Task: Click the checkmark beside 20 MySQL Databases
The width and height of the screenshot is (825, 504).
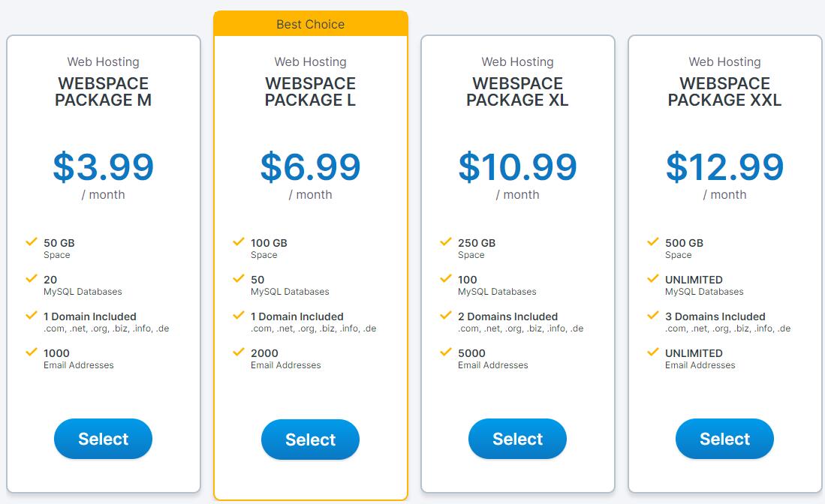Action: coord(32,278)
